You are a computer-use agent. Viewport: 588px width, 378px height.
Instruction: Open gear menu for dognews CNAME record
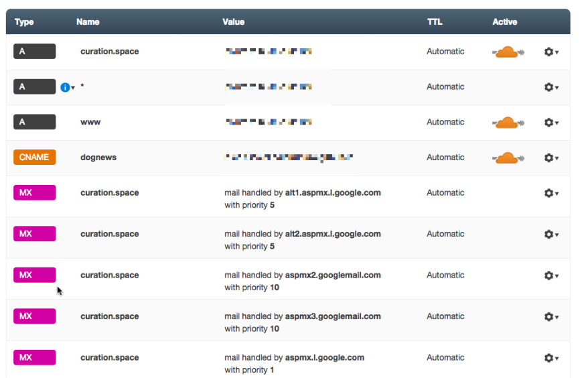coord(551,157)
